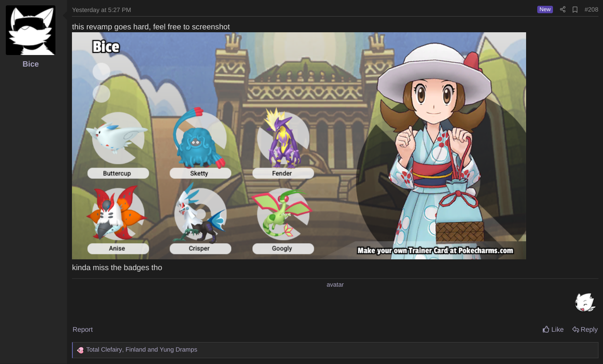Click the Bice username link
Image resolution: width=603 pixels, height=364 pixels.
click(x=31, y=64)
